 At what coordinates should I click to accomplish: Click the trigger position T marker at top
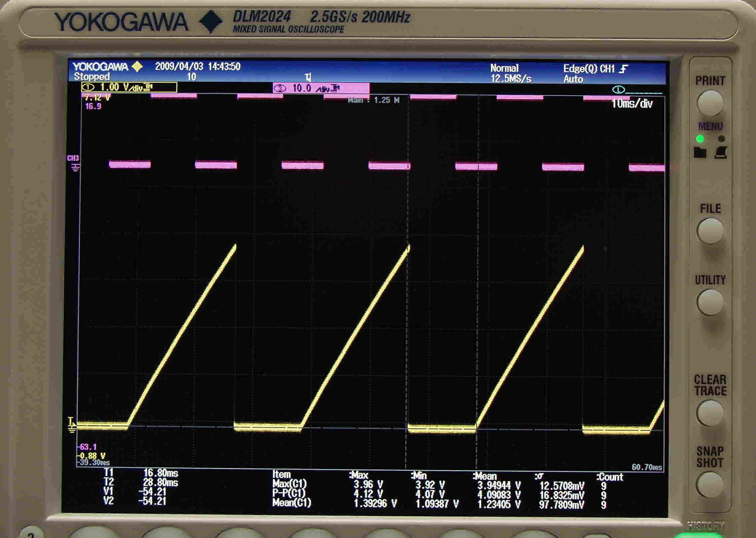308,77
